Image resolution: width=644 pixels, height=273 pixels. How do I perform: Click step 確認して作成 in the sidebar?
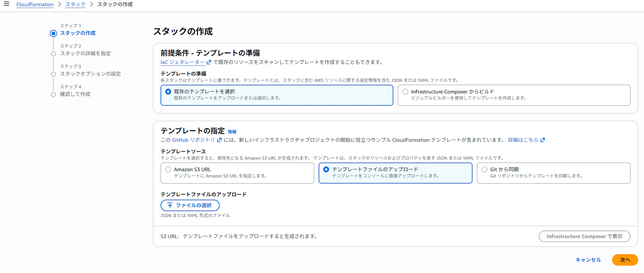coord(75,94)
